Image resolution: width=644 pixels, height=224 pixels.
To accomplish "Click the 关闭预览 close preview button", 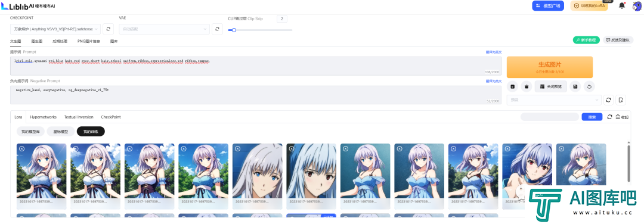I will pyautogui.click(x=551, y=86).
